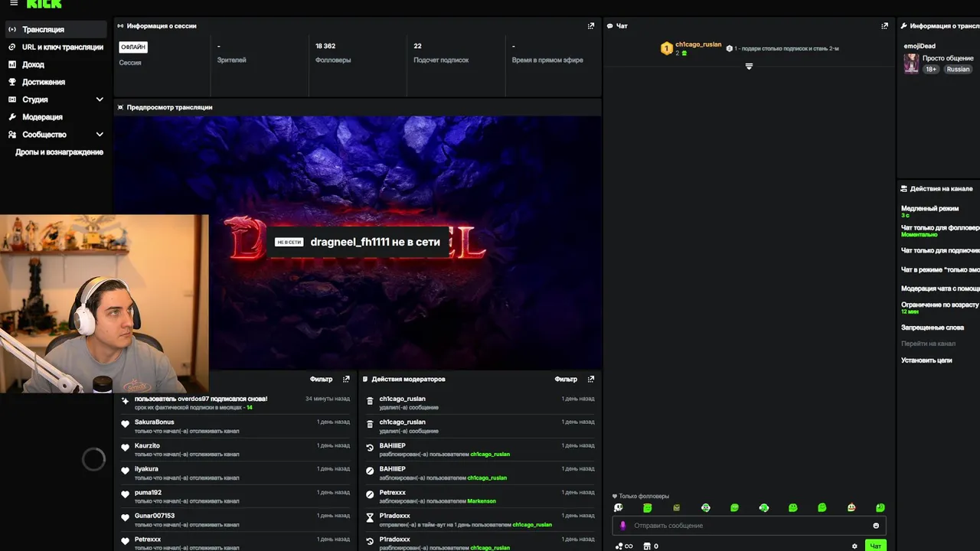The image size is (980, 551).
Task: Toggle Модерация чата с помощью setting
Action: [x=940, y=289]
